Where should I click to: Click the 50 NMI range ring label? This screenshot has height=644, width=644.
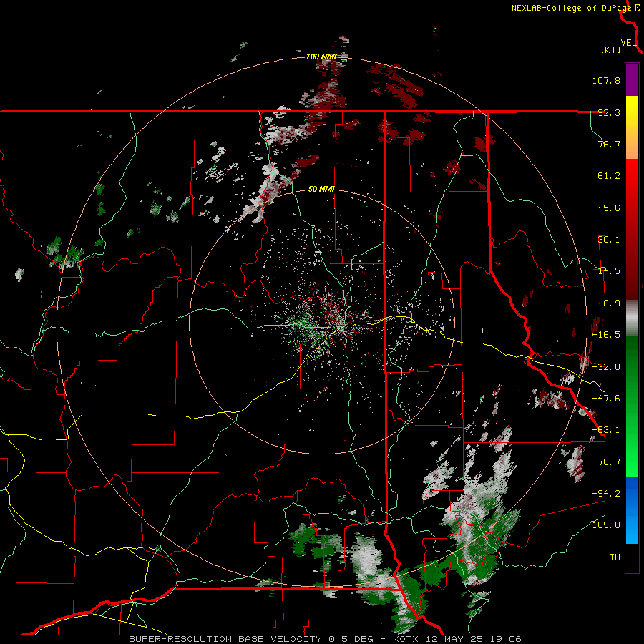pos(321,190)
